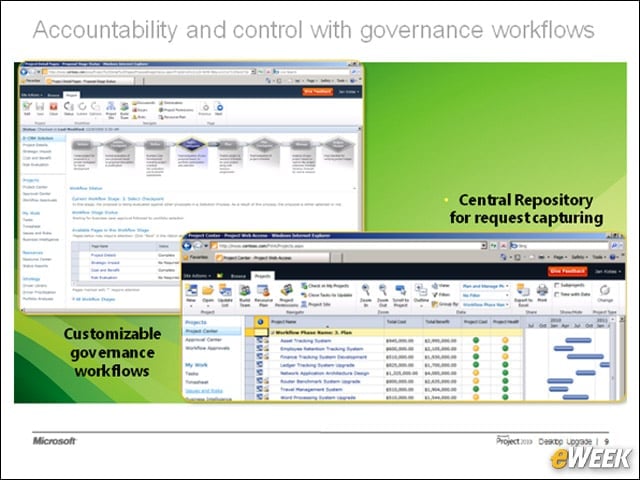Toggle the Time with Date checkbox
640x480 pixels.
point(557,294)
